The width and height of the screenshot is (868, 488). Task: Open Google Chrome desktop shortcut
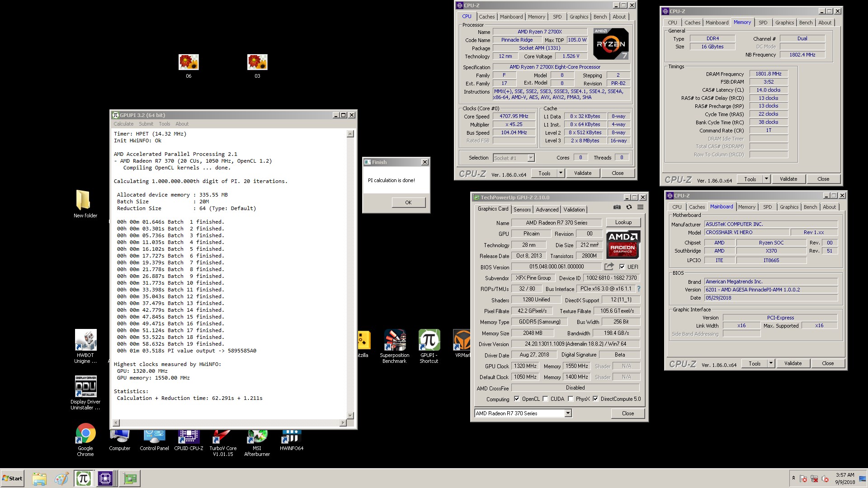coord(85,440)
